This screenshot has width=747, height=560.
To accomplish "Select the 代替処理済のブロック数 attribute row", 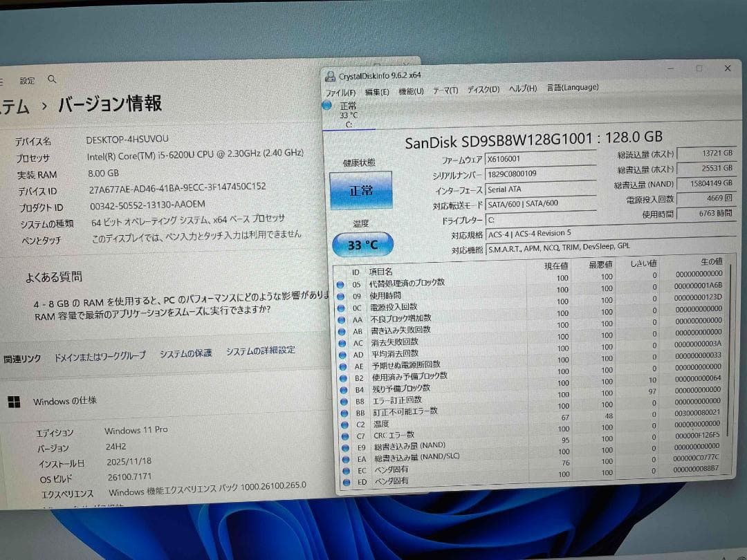I will tap(530, 279).
